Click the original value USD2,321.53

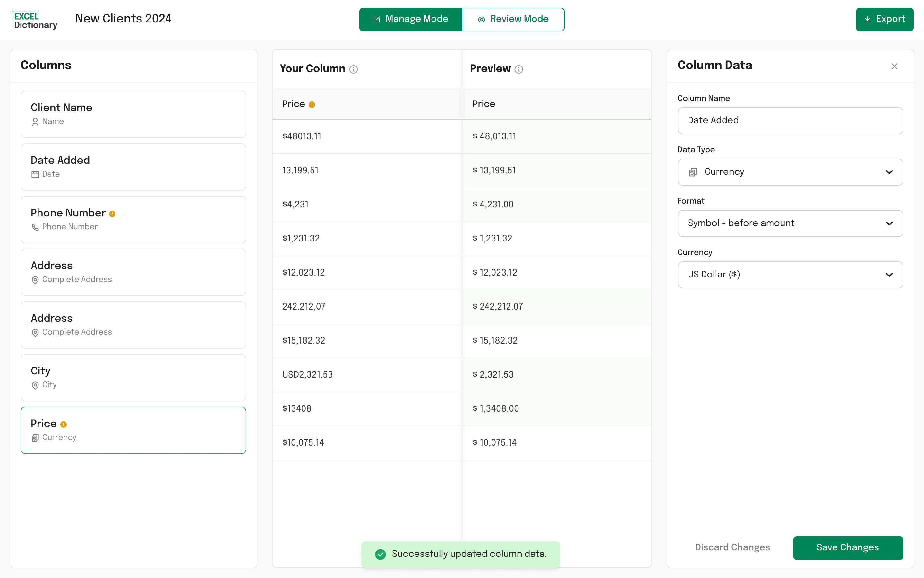[x=307, y=375]
